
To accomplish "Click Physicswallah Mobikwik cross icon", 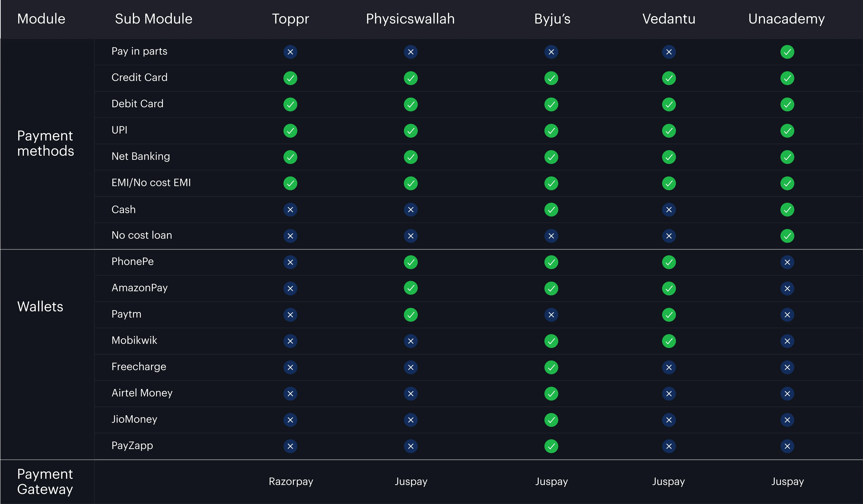I will (x=411, y=341).
